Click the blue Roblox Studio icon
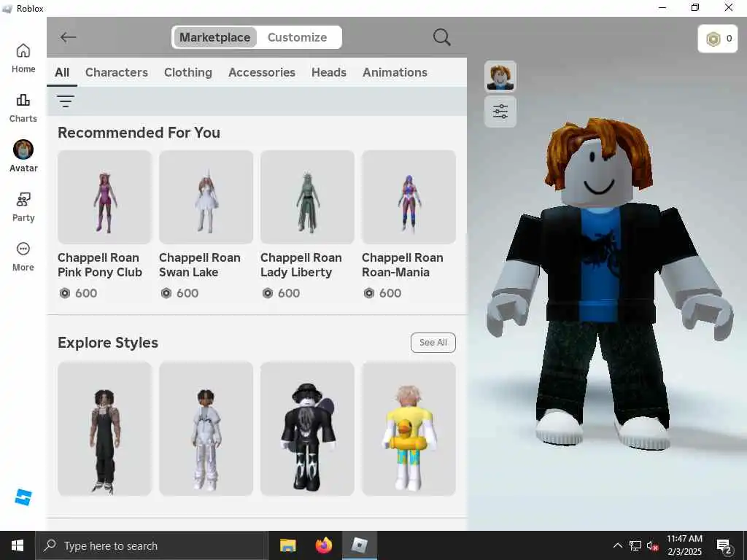Viewport: 747px width, 560px height. [x=23, y=497]
